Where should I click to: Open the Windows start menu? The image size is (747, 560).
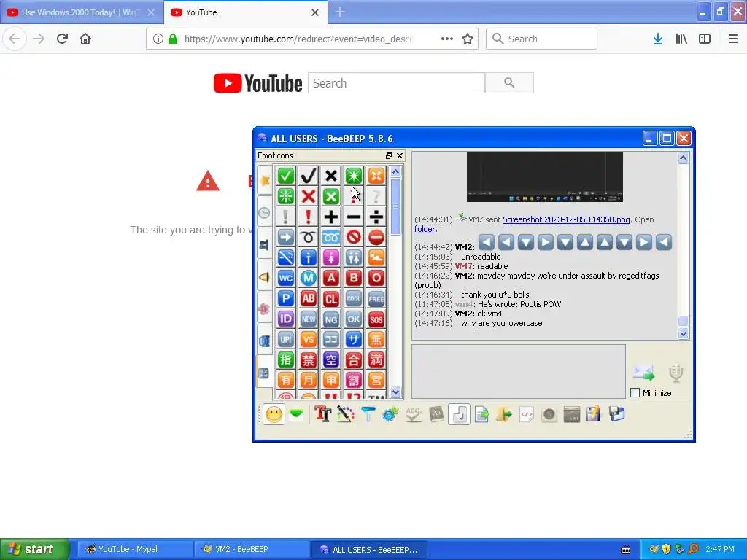coord(34,549)
